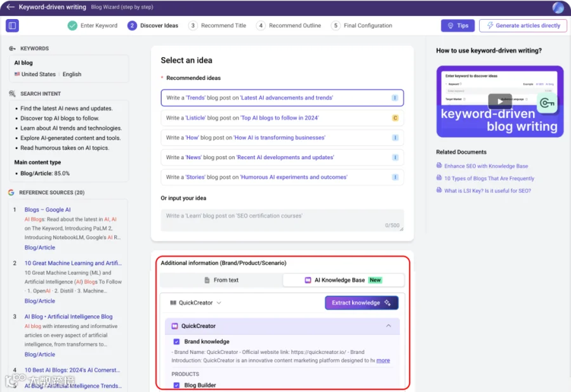The image size is (571, 392).
Task: Open the QuickCreator knowledge base dropdown
Action: [196, 303]
